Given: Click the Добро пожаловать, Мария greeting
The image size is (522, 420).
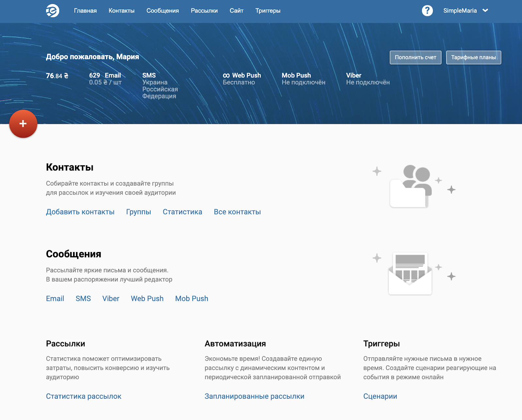Looking at the screenshot, I should tap(92, 57).
